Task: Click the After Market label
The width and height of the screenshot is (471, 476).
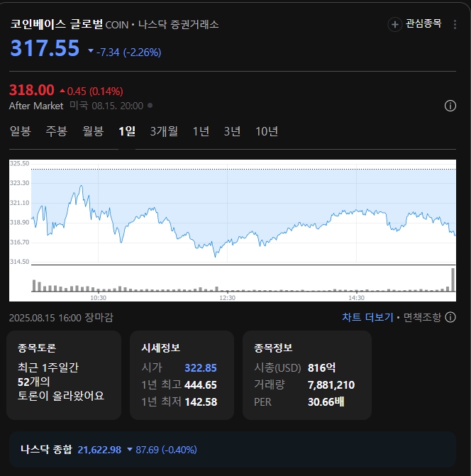Action: 36,106
